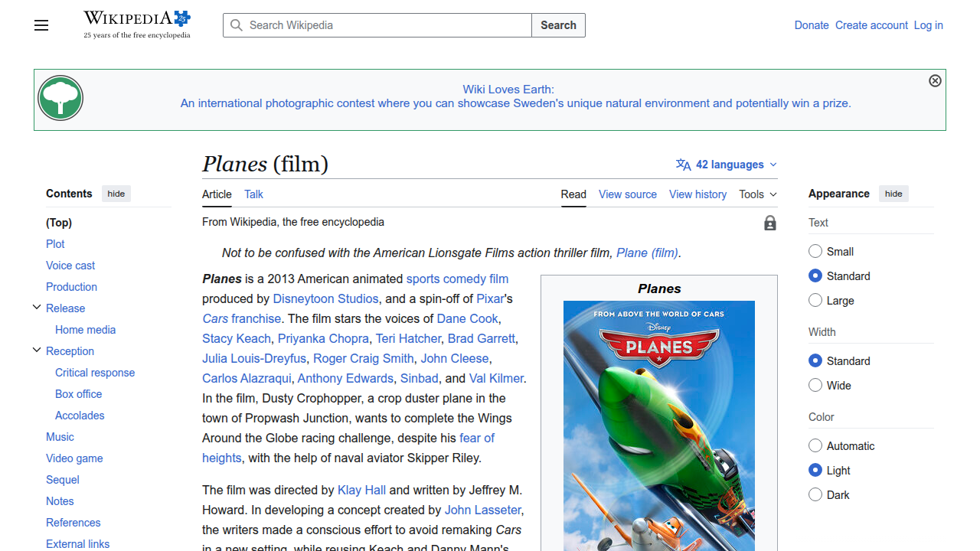Jump to Notes section
980x551 pixels.
click(60, 501)
